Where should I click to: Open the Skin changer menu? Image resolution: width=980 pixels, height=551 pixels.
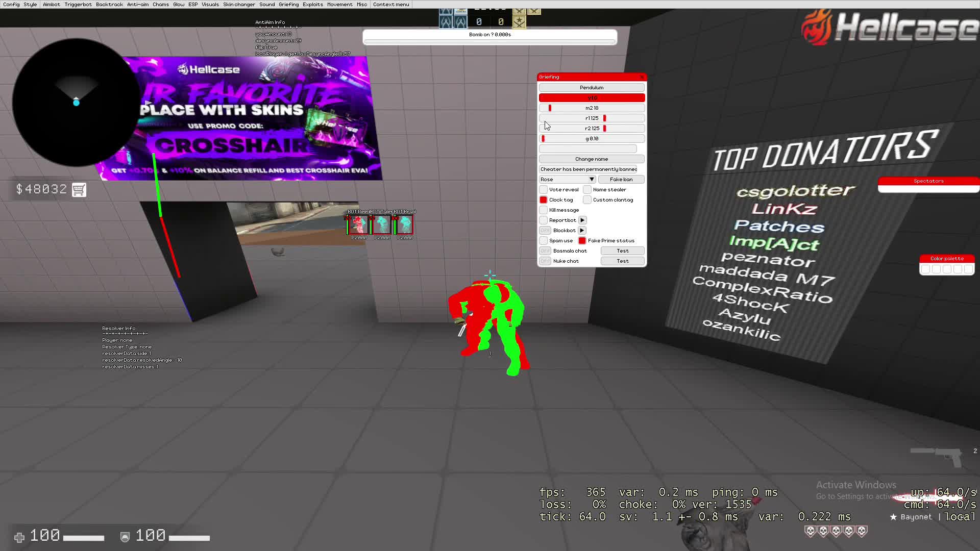pos(239,5)
